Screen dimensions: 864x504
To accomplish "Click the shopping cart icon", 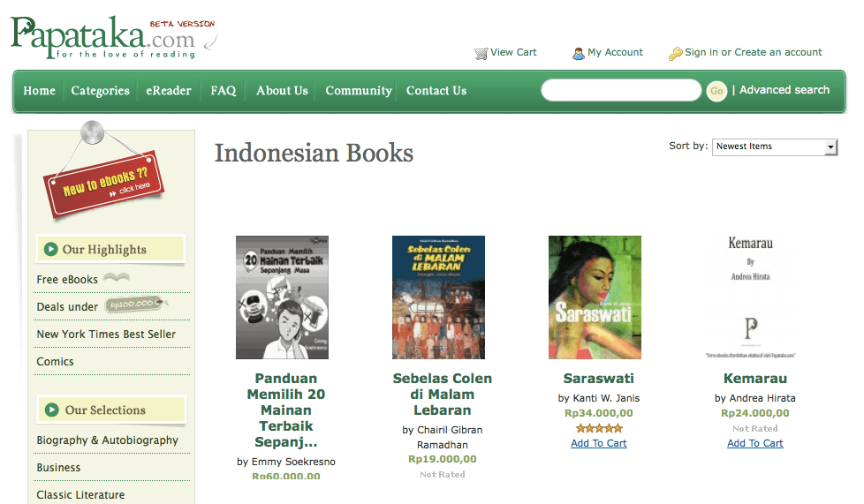I will 481,54.
